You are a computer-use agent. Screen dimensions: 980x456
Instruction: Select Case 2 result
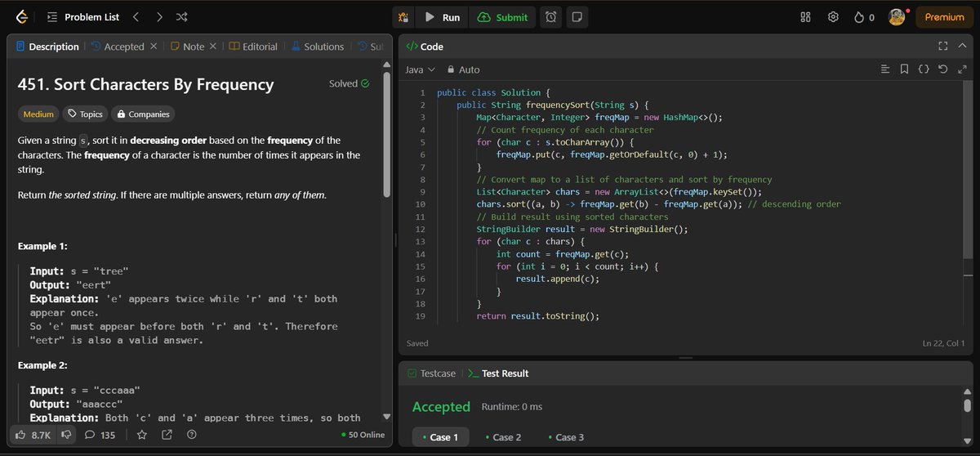tap(502, 437)
